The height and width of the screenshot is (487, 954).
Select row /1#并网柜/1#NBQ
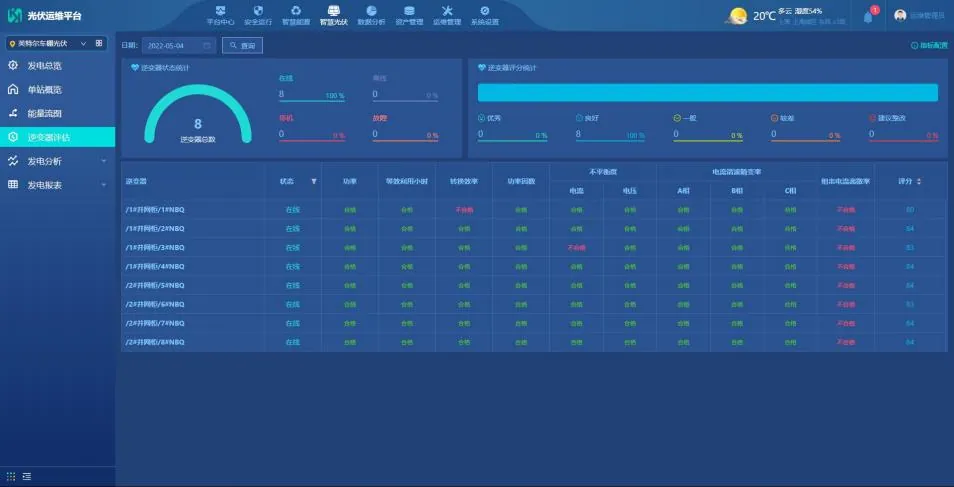(534, 209)
